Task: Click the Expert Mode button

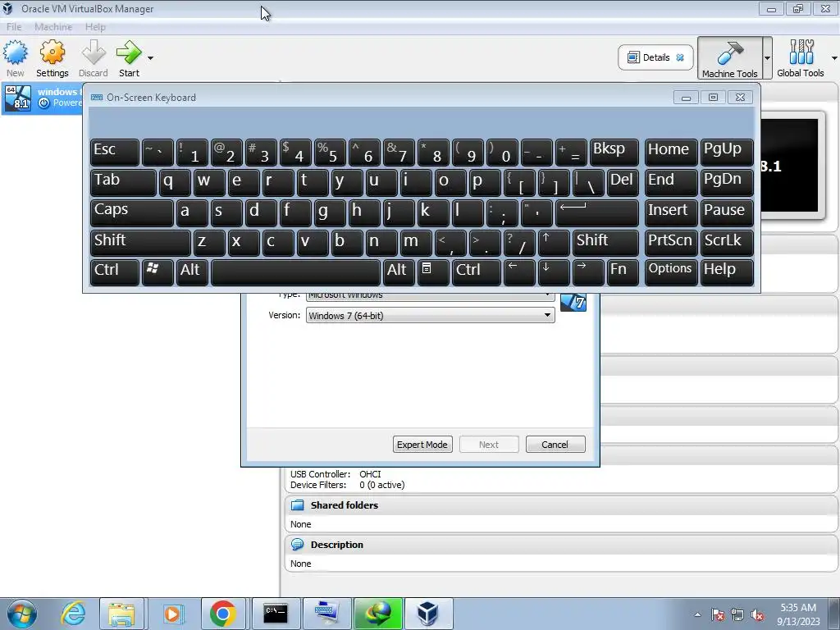Action: coord(422,444)
